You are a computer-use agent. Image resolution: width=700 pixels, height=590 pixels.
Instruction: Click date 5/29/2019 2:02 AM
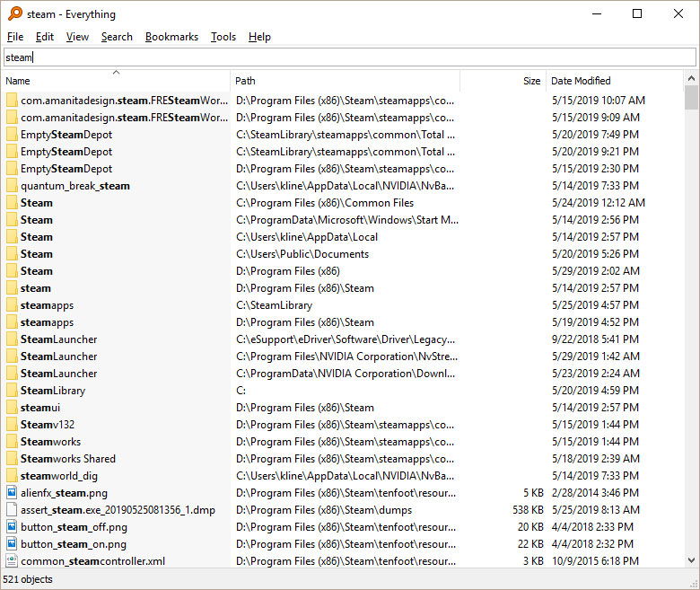(596, 271)
